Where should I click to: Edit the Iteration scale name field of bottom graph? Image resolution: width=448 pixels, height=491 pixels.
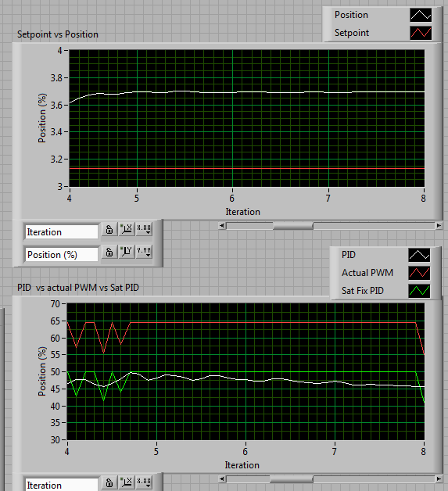[x=61, y=485]
